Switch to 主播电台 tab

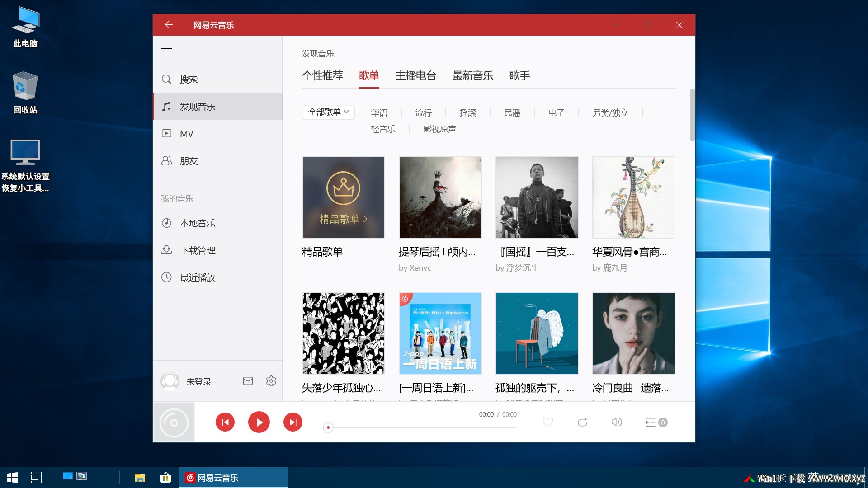416,75
